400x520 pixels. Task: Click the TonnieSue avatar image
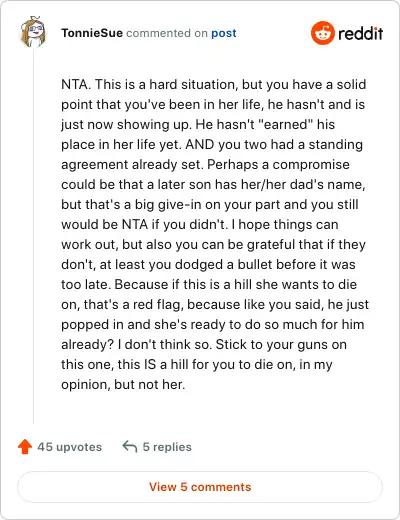[33, 32]
